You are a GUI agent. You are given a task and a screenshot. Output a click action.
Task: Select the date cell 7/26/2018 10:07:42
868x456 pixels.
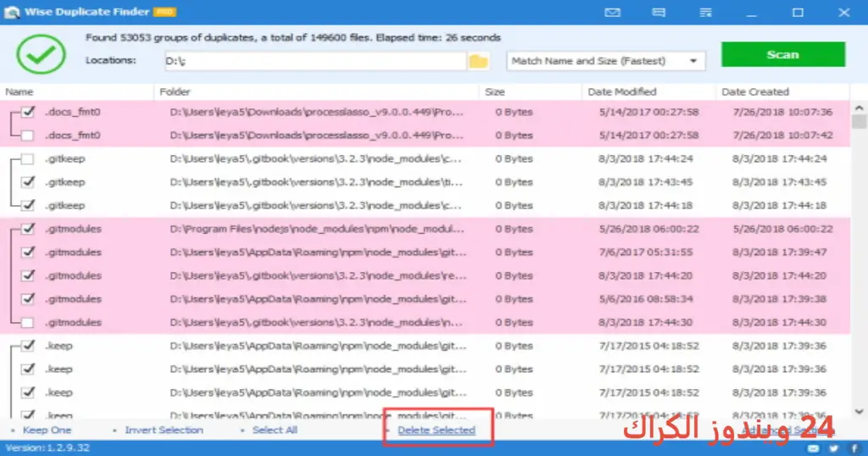coord(782,135)
